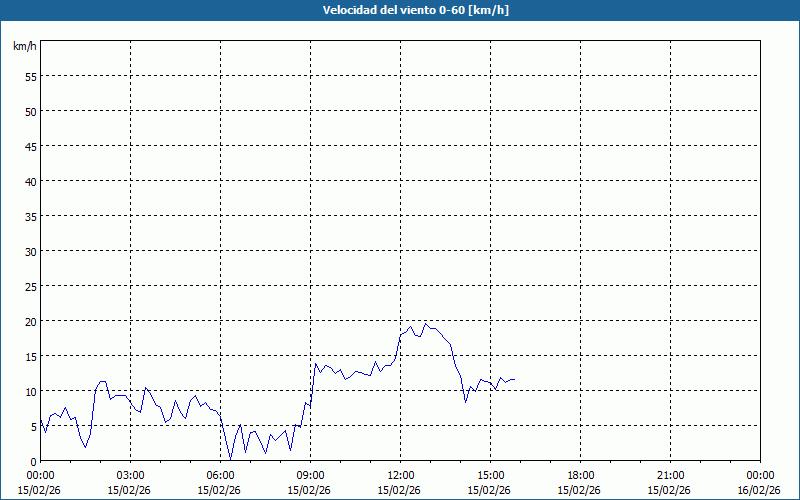The height and width of the screenshot is (500, 800).
Task: Click the "km/h" unit label on the y-axis
Action: click(25, 47)
